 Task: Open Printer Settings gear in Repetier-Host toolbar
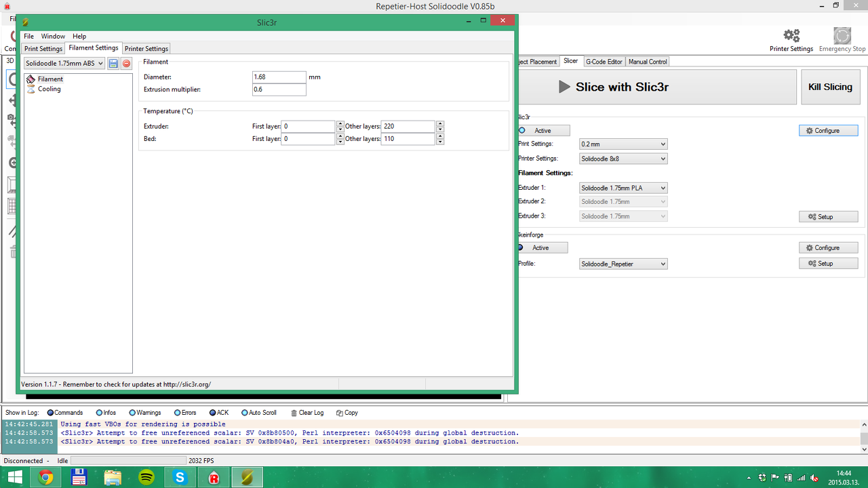click(791, 40)
